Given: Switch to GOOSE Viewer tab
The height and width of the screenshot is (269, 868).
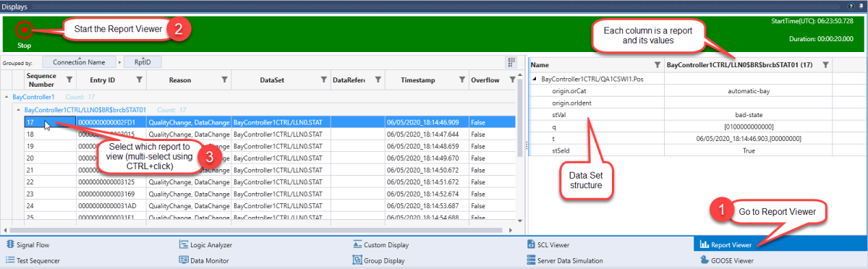Looking at the screenshot, I should [726, 260].
